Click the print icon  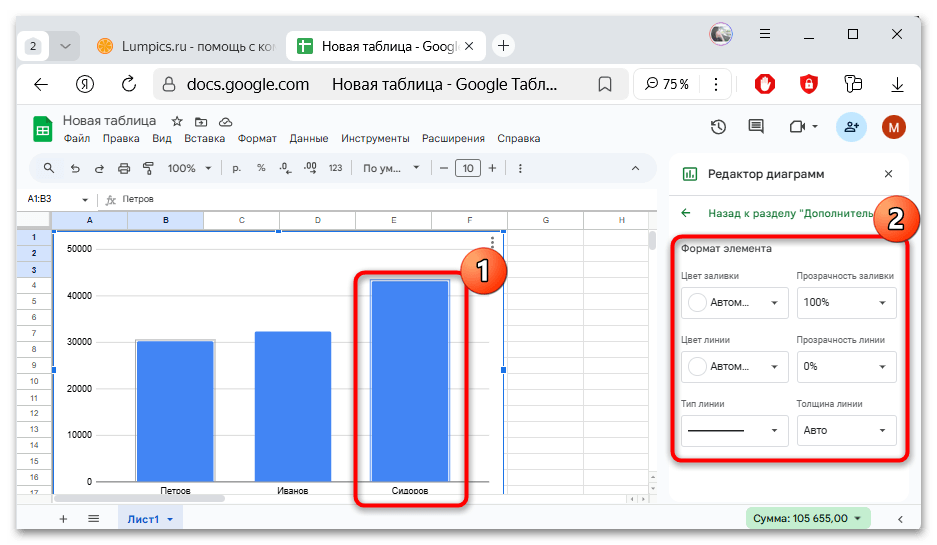coord(124,168)
